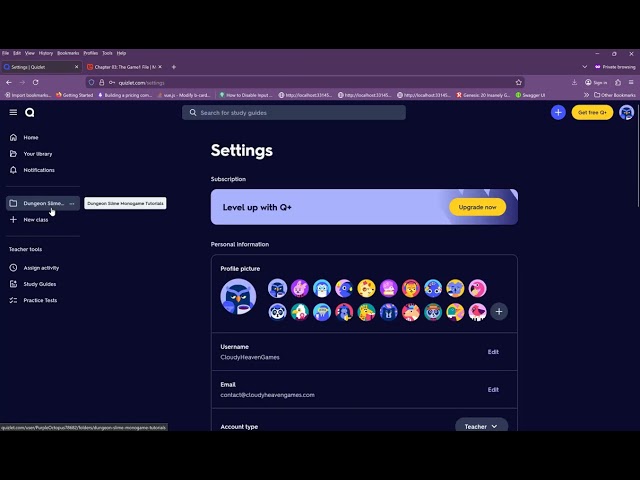Viewport: 640px width, 480px height.
Task: Click the Quizlet logo icon
Action: [x=30, y=113]
